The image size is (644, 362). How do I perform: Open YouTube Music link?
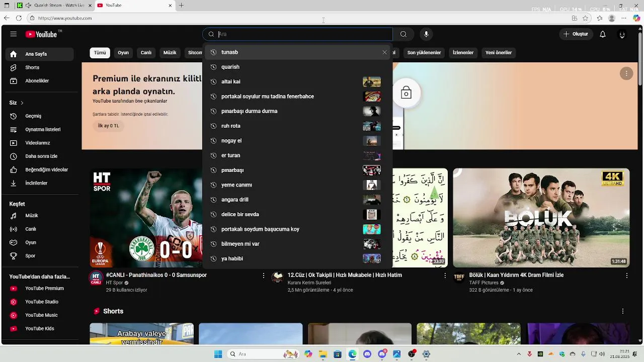40,315
